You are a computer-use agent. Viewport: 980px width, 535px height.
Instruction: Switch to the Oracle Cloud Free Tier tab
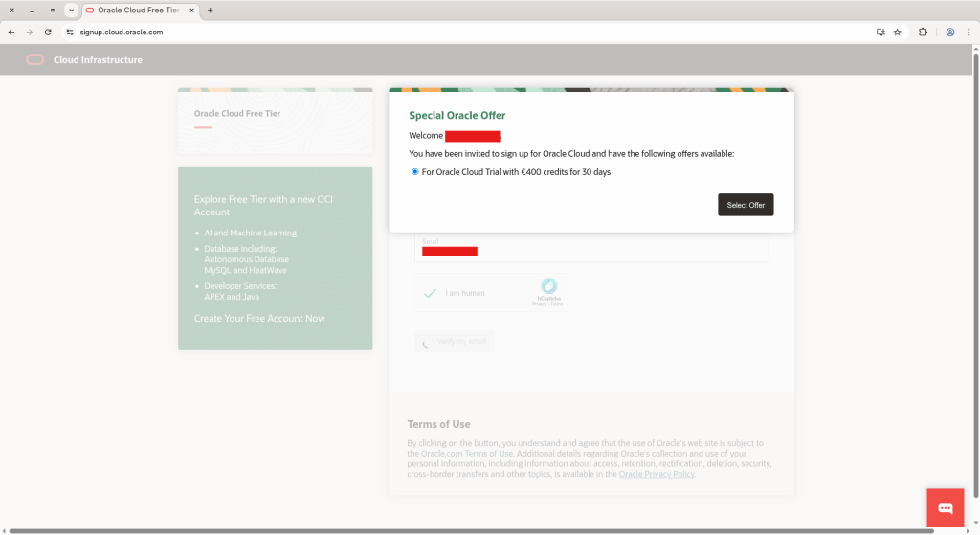[138, 10]
